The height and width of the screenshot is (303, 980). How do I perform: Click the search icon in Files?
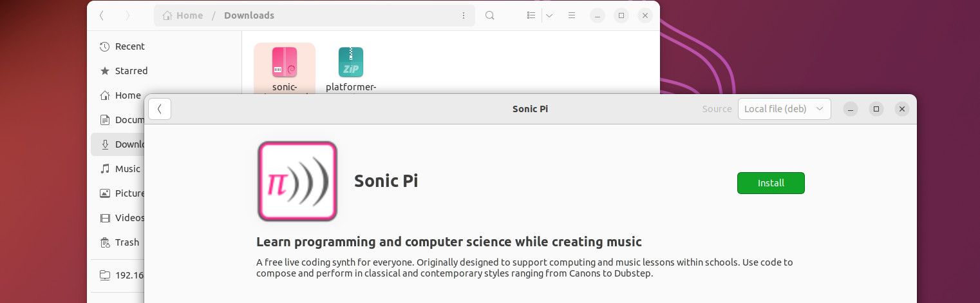(490, 15)
